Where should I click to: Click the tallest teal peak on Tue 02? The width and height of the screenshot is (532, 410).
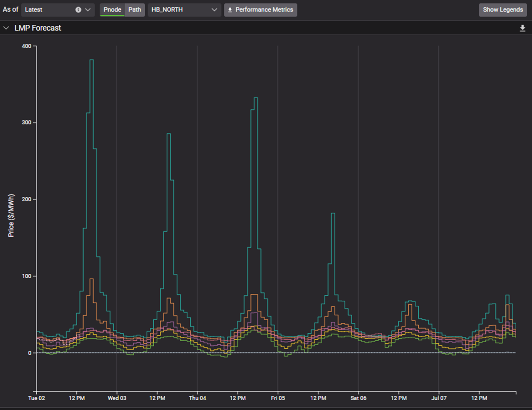click(x=92, y=60)
